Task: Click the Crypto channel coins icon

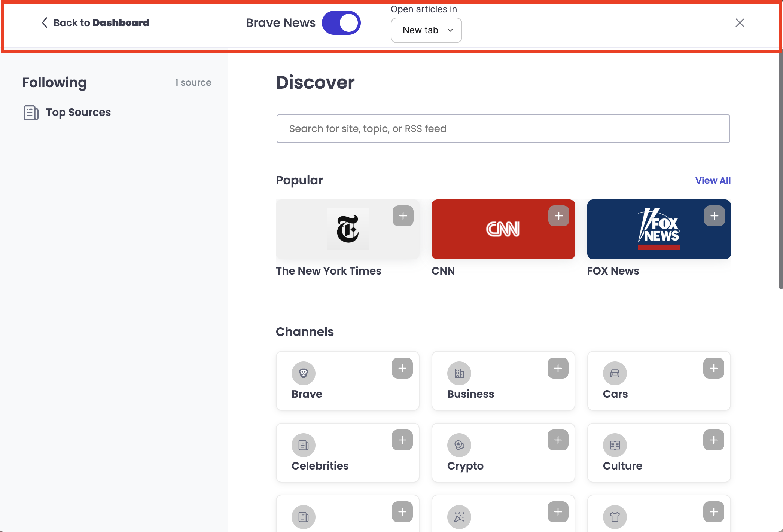Action: (x=459, y=445)
